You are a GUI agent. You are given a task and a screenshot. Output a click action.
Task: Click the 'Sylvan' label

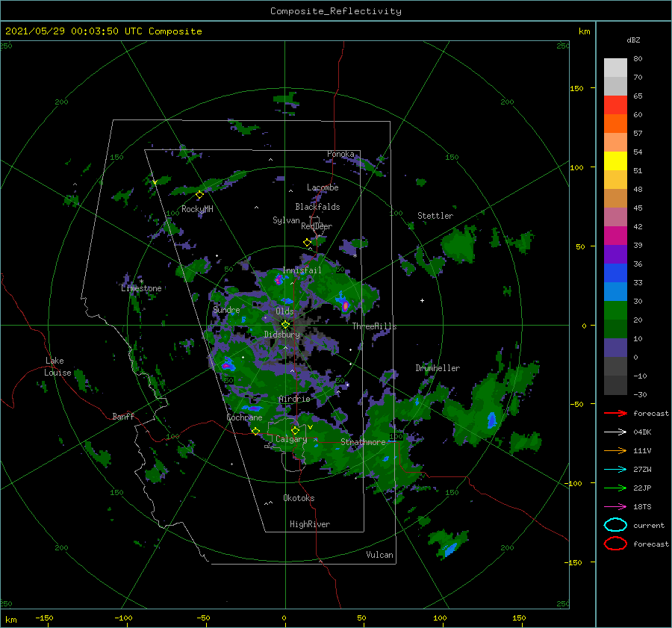[x=286, y=220]
